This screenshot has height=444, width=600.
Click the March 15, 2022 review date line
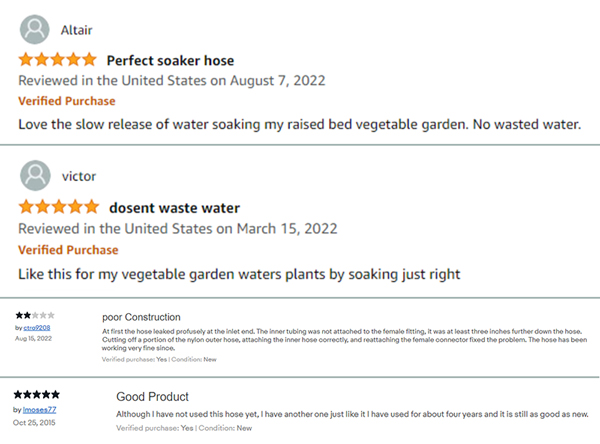pos(178,229)
